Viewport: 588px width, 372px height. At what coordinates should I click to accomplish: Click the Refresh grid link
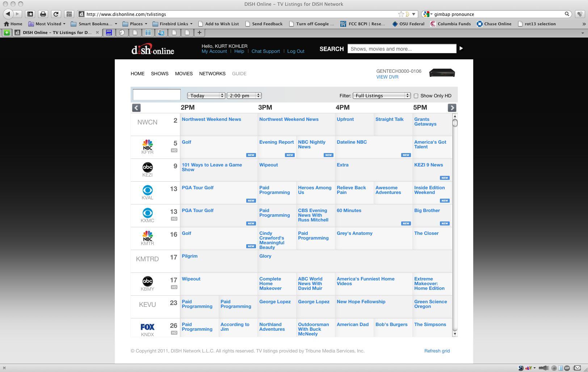click(x=437, y=351)
